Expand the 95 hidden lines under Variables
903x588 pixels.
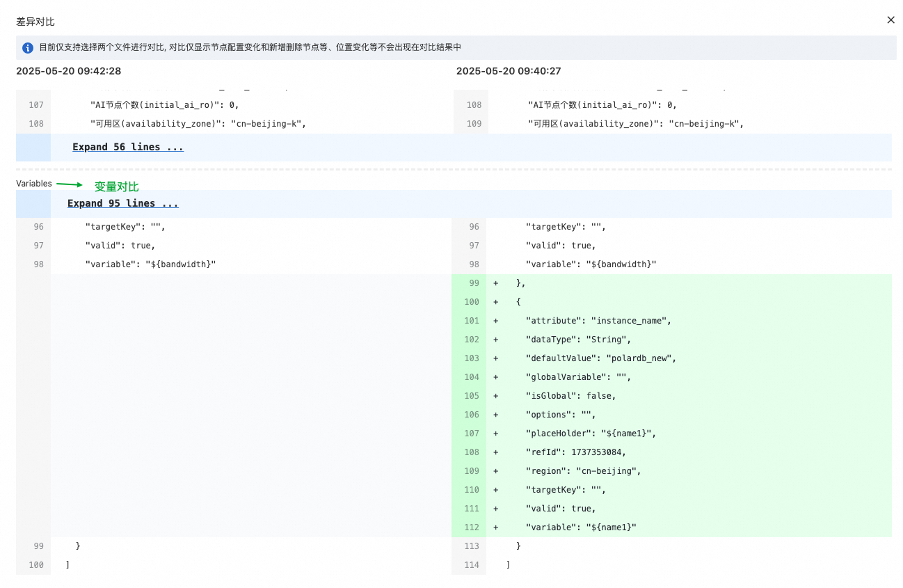pyautogui.click(x=123, y=203)
